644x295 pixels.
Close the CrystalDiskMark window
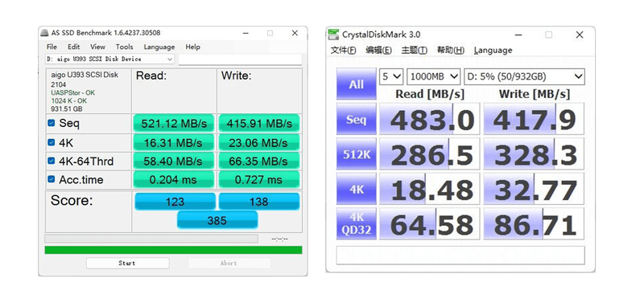point(579,35)
